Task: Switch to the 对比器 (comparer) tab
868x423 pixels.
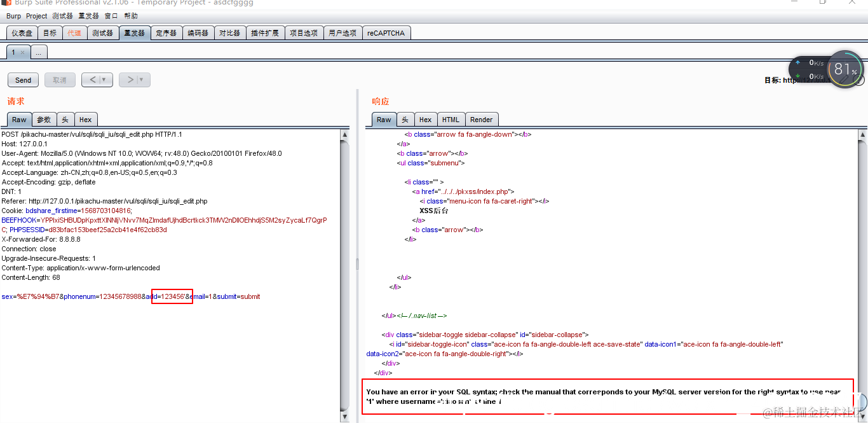Action: coord(229,33)
